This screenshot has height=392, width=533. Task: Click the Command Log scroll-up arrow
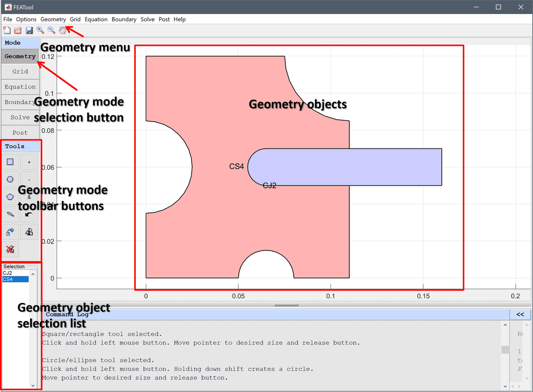tap(505, 325)
